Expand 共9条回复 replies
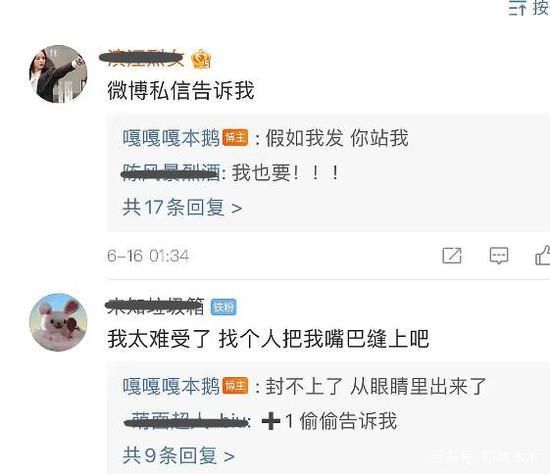This screenshot has width=550, height=474. (179, 455)
